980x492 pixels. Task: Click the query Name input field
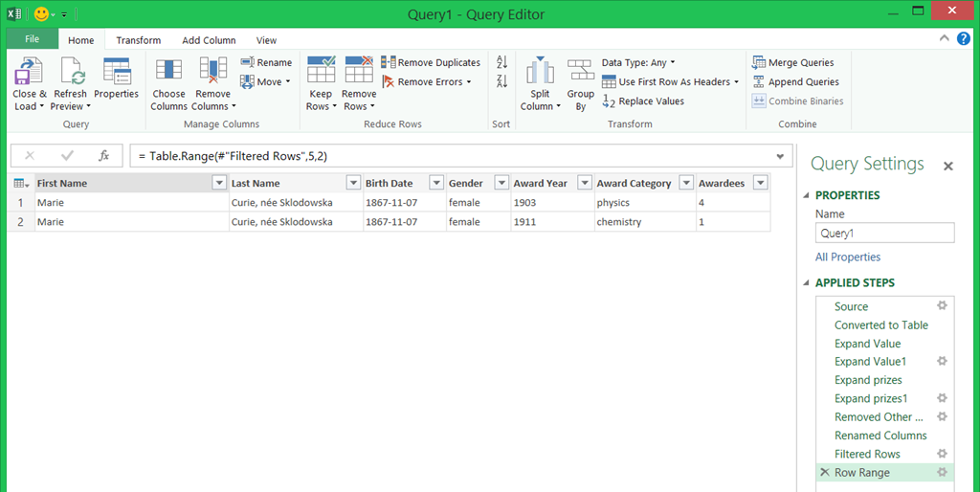click(x=884, y=233)
